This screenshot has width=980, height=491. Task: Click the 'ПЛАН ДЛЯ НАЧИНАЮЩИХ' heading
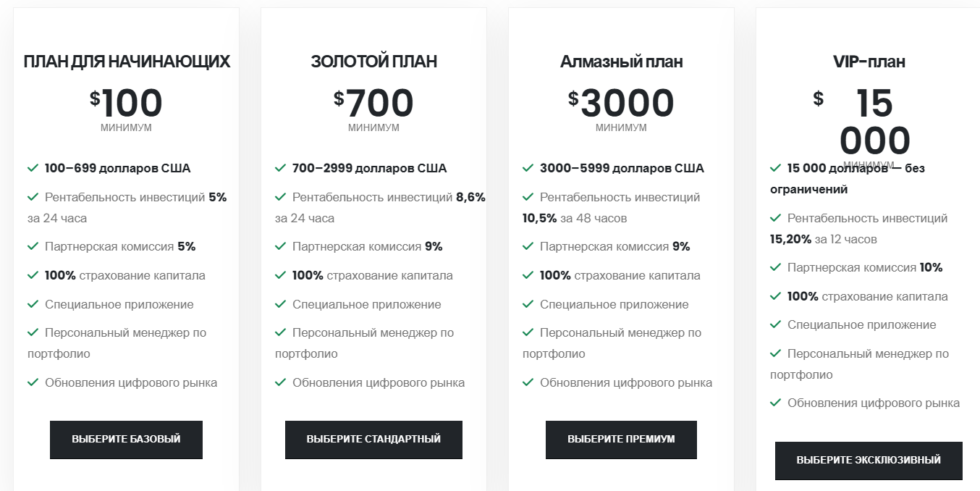coord(127,62)
